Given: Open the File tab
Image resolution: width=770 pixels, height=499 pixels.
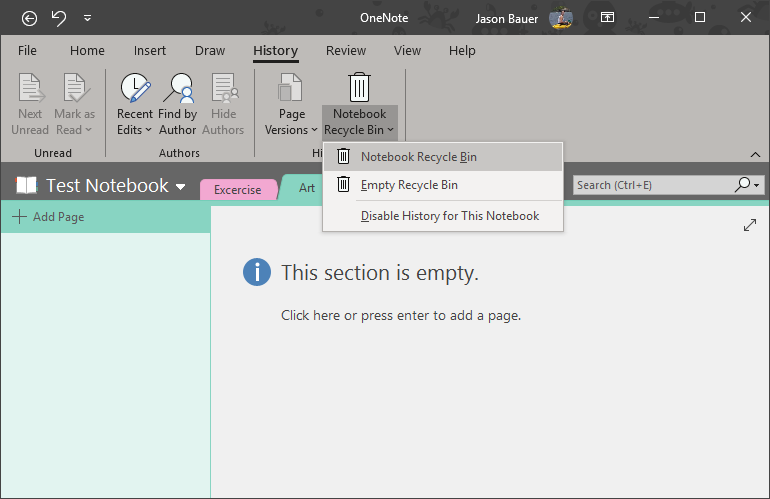Looking at the screenshot, I should pyautogui.click(x=27, y=51).
